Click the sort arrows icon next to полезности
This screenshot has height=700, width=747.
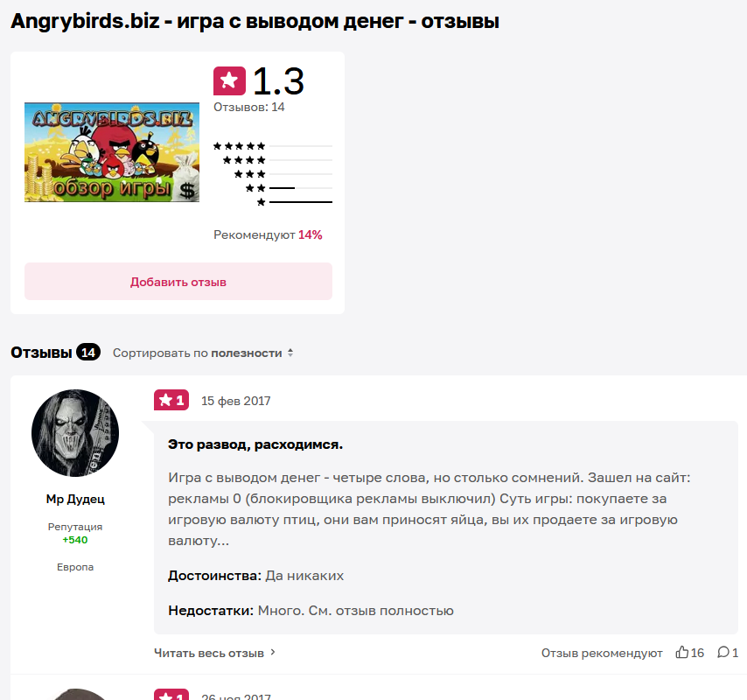click(x=290, y=353)
